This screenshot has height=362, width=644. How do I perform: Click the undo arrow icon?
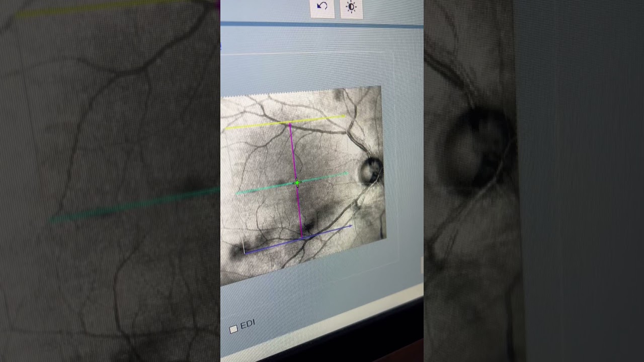(x=323, y=7)
